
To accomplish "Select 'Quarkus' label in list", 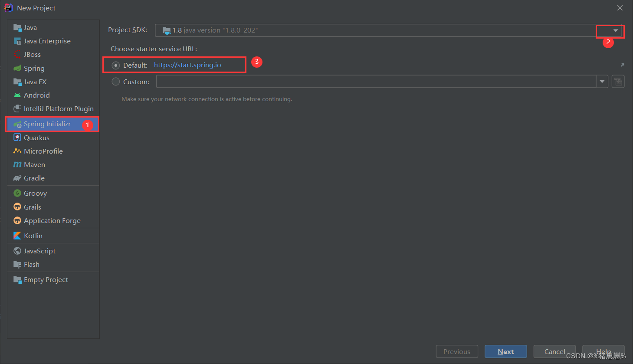I will coord(36,138).
